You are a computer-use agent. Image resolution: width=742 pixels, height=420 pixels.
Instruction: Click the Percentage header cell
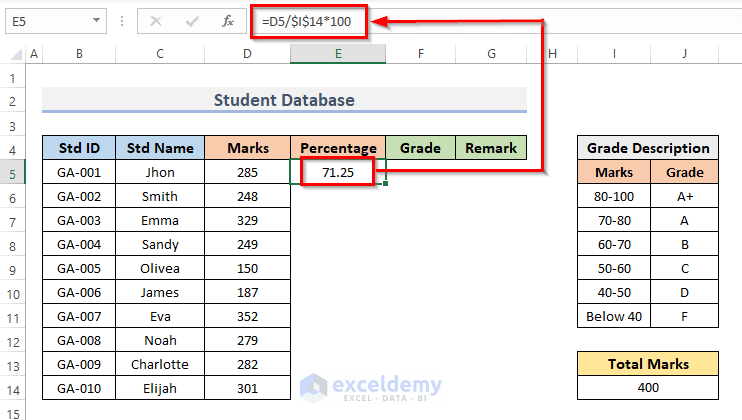click(338, 148)
